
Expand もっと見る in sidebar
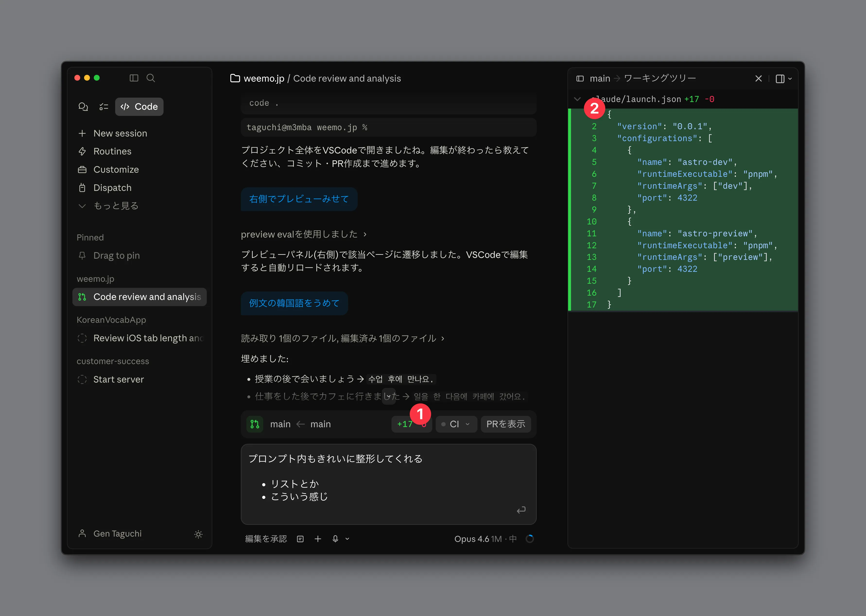[108, 205]
